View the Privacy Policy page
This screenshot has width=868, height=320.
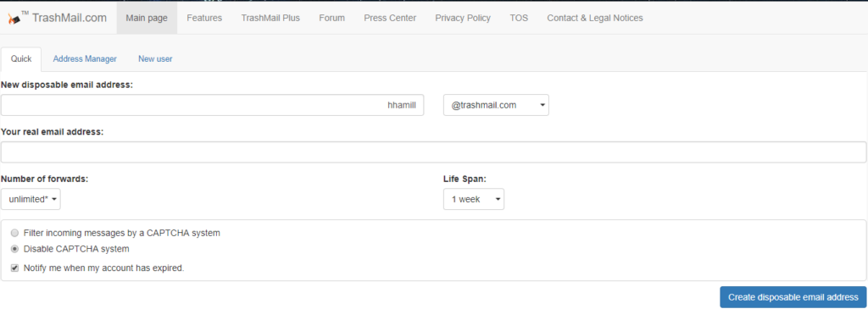click(463, 18)
